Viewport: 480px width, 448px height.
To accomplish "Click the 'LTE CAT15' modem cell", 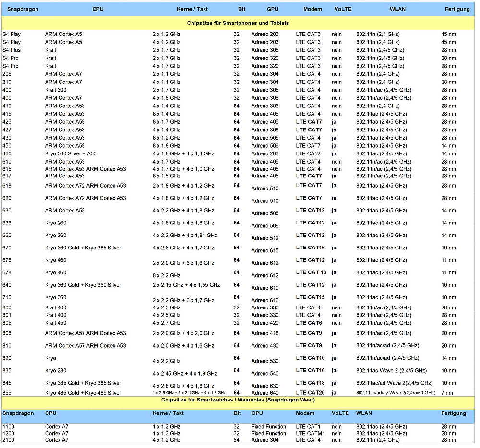I will (x=311, y=297).
